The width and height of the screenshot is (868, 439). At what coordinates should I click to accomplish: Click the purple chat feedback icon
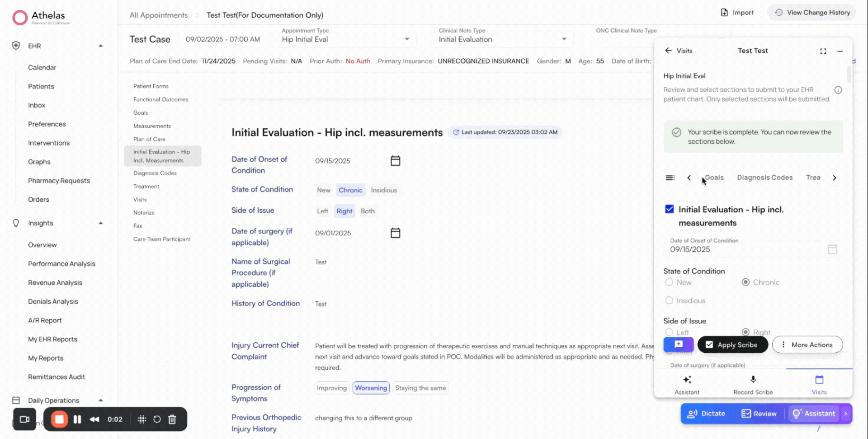pyautogui.click(x=679, y=345)
